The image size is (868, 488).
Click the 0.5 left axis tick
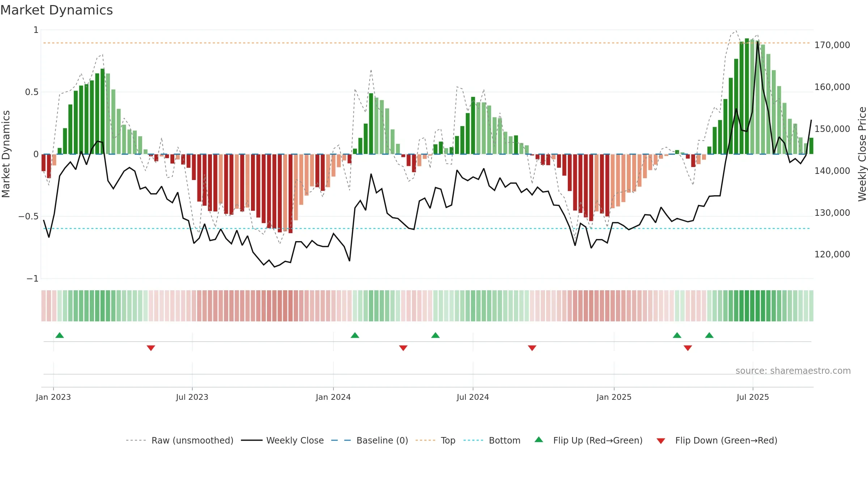32,92
